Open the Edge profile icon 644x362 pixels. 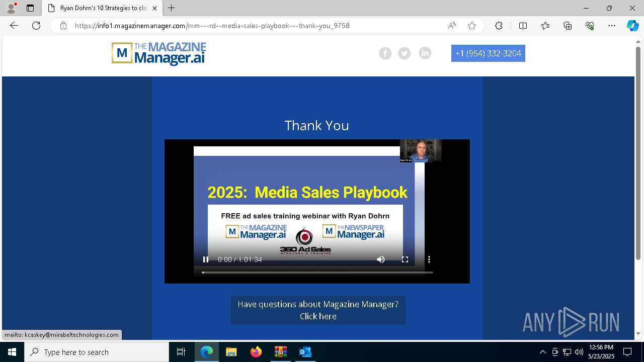point(11,8)
